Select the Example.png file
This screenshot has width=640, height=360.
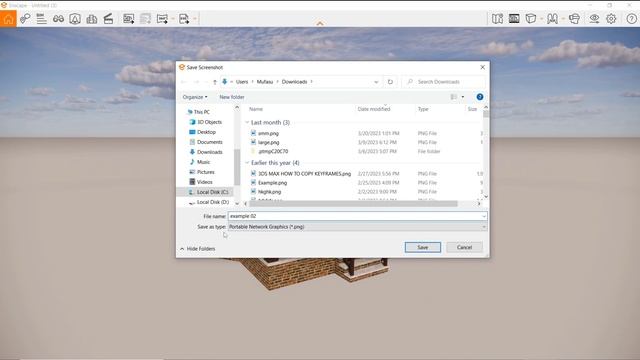pyautogui.click(x=269, y=183)
